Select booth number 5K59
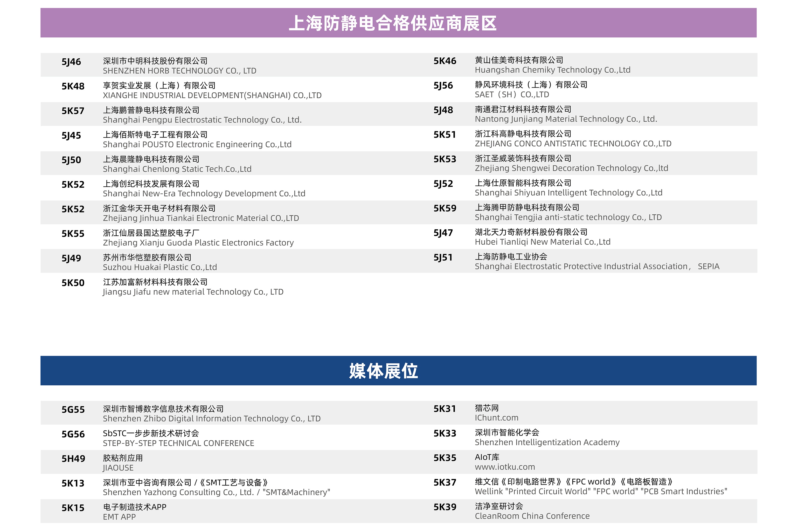This screenshot has height=532, width=798. (445, 208)
